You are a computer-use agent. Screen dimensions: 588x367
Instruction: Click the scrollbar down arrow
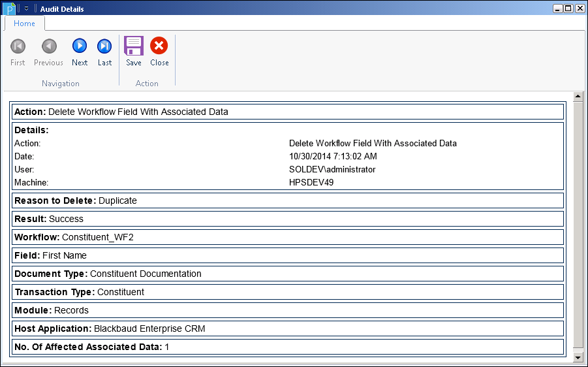coord(578,357)
